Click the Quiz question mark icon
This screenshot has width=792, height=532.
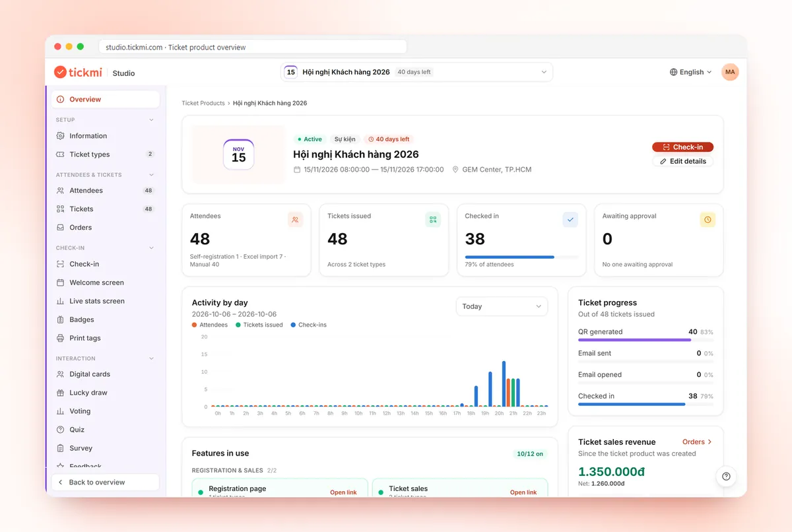pos(61,430)
